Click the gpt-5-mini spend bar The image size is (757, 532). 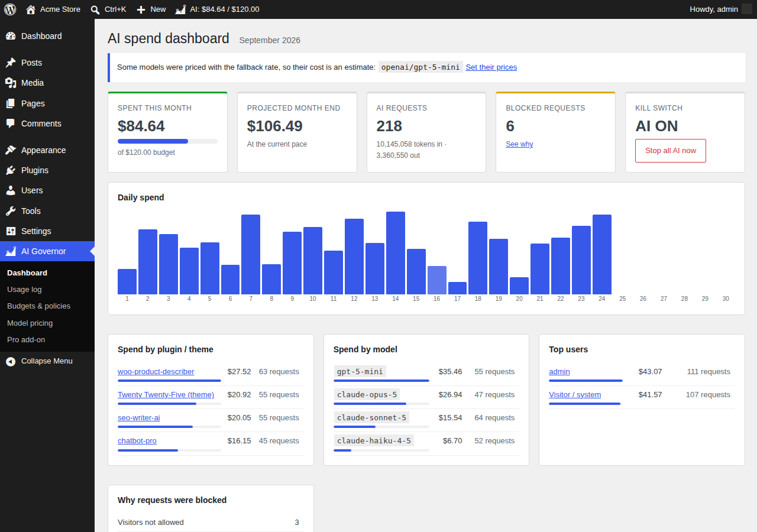(381, 381)
